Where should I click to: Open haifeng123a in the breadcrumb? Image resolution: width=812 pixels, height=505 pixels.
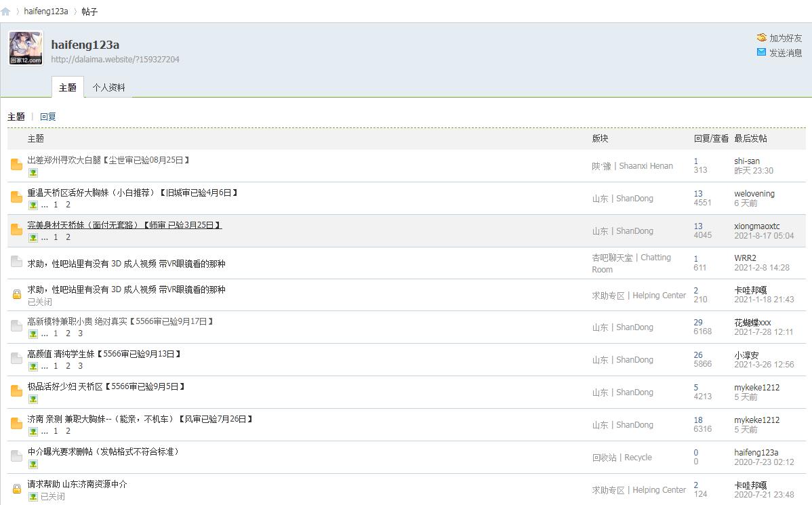click(46, 12)
